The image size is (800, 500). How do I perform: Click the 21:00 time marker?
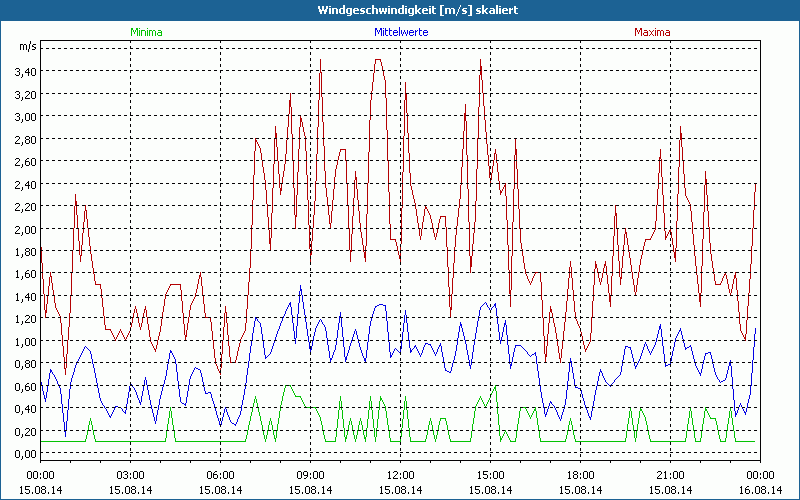coord(670,474)
